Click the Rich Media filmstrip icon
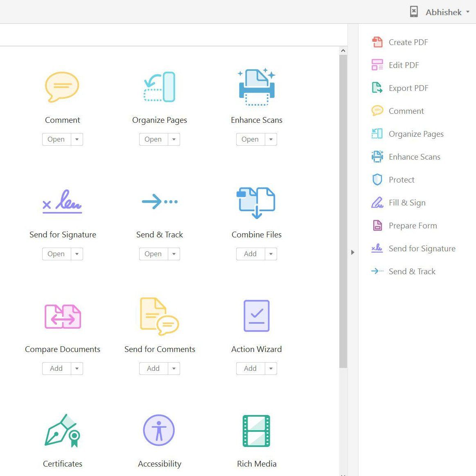The width and height of the screenshot is (476, 476). tap(256, 430)
